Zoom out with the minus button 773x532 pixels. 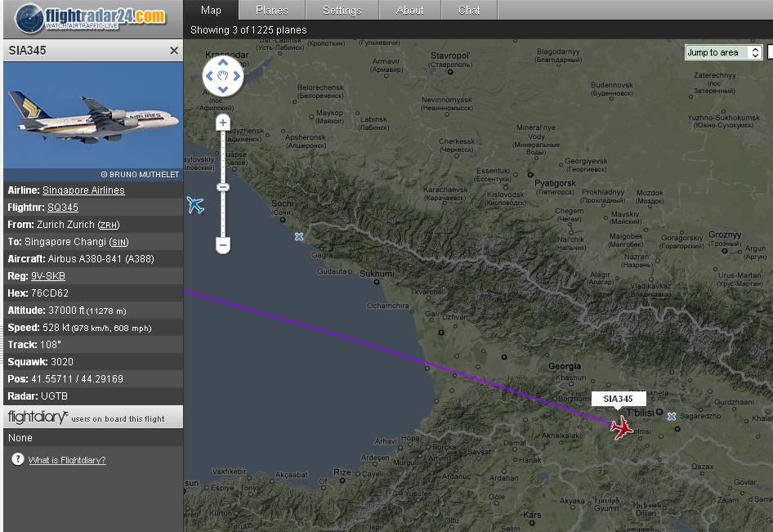[223, 244]
